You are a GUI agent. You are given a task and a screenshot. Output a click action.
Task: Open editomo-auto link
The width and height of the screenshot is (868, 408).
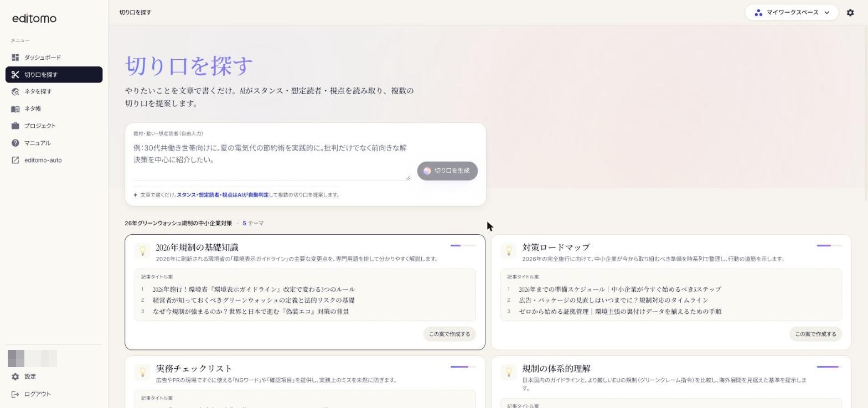[54, 160]
